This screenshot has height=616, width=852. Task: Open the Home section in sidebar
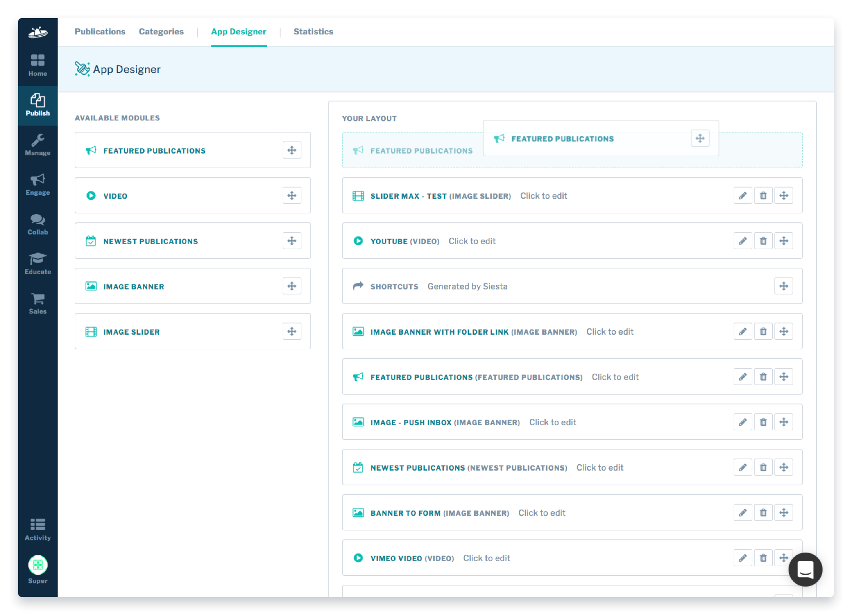pos(38,66)
